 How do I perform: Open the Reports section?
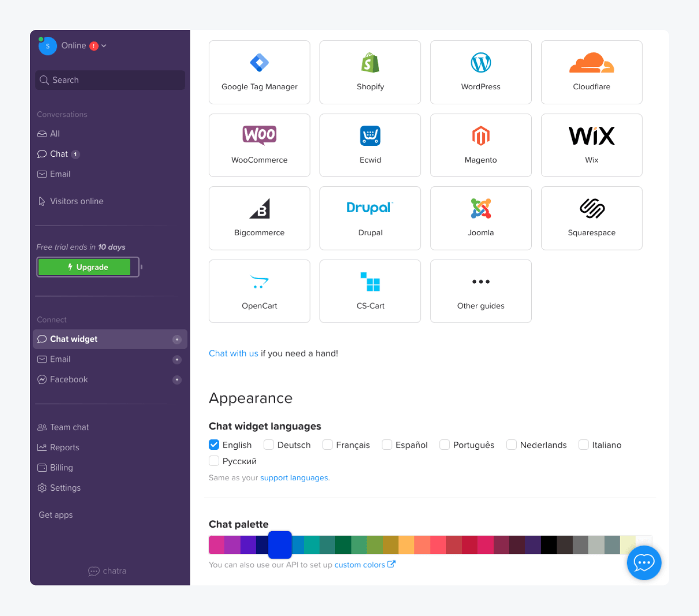click(x=64, y=447)
